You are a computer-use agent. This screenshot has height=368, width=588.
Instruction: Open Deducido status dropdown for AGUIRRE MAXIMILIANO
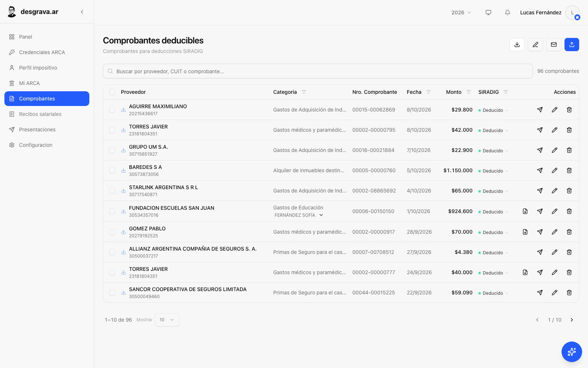point(494,110)
